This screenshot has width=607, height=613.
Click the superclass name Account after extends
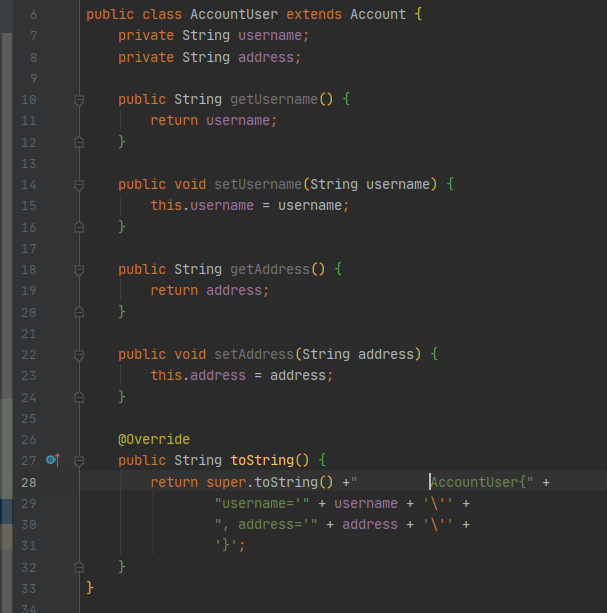378,14
